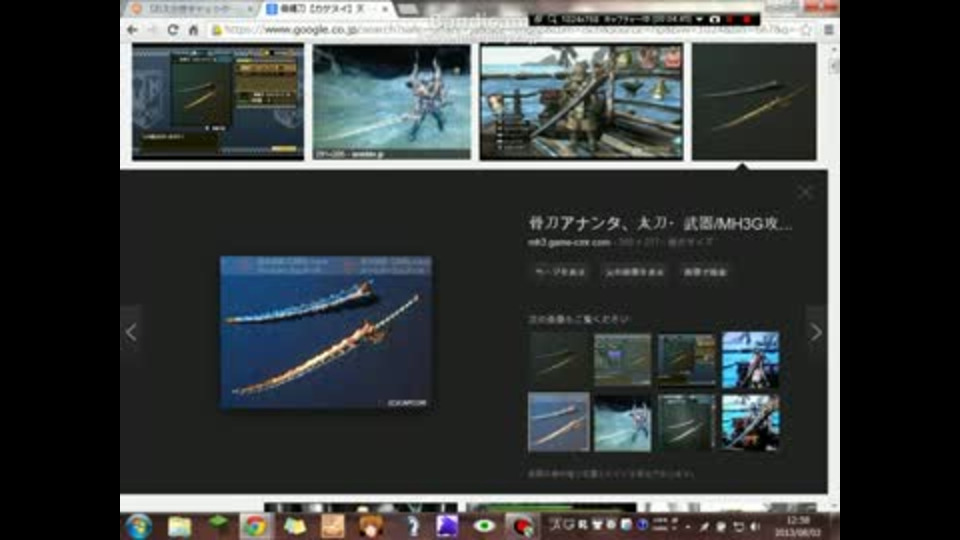Open Windows Explorer from the taskbar

[179, 527]
